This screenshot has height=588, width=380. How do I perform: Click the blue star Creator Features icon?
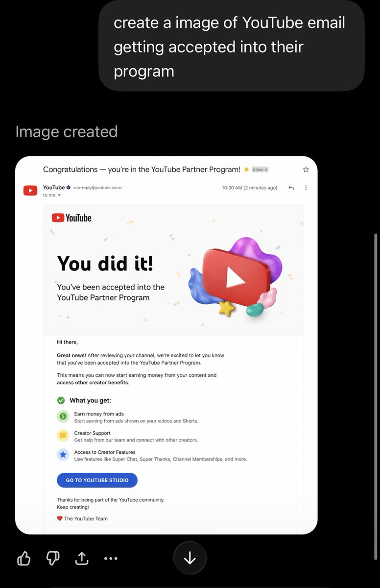[63, 455]
